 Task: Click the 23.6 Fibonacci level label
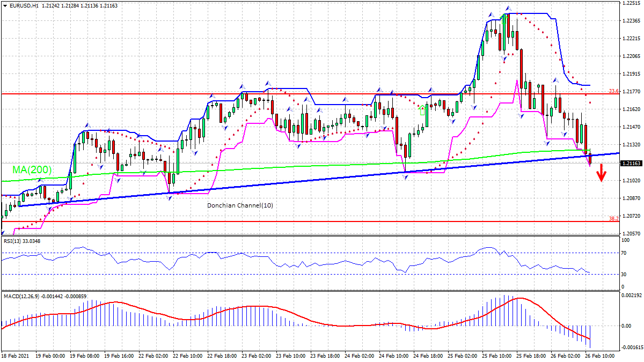pyautogui.click(x=613, y=90)
